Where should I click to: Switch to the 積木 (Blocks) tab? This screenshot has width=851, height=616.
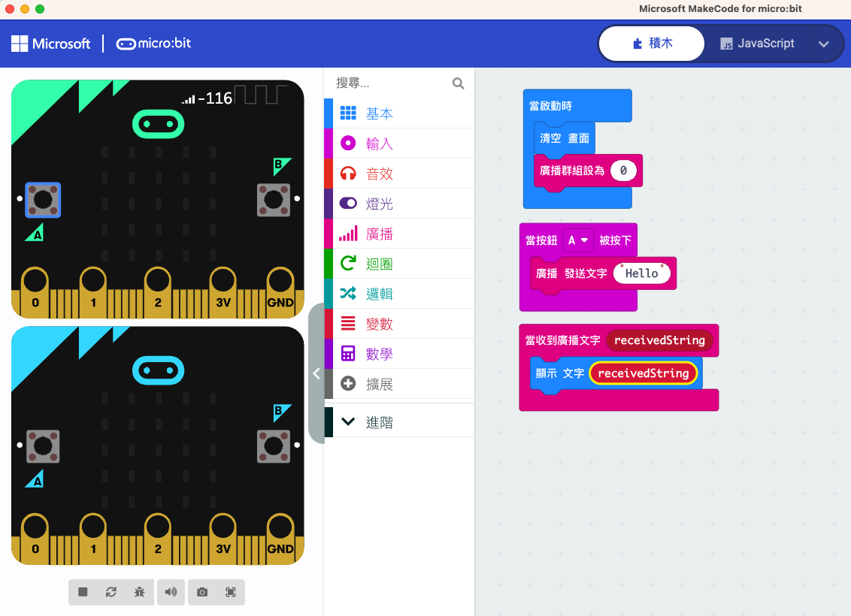[652, 44]
